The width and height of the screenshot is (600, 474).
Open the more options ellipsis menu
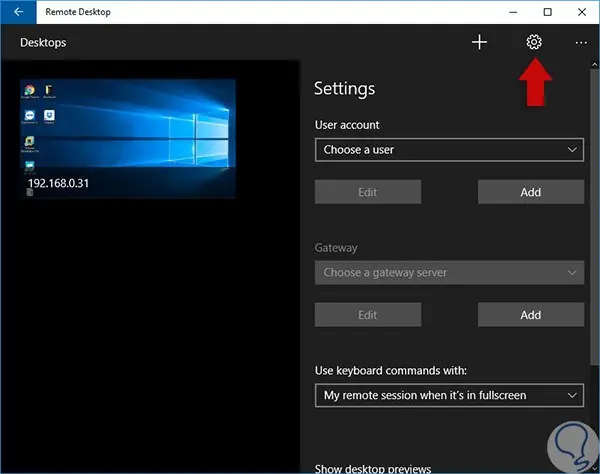click(x=581, y=42)
